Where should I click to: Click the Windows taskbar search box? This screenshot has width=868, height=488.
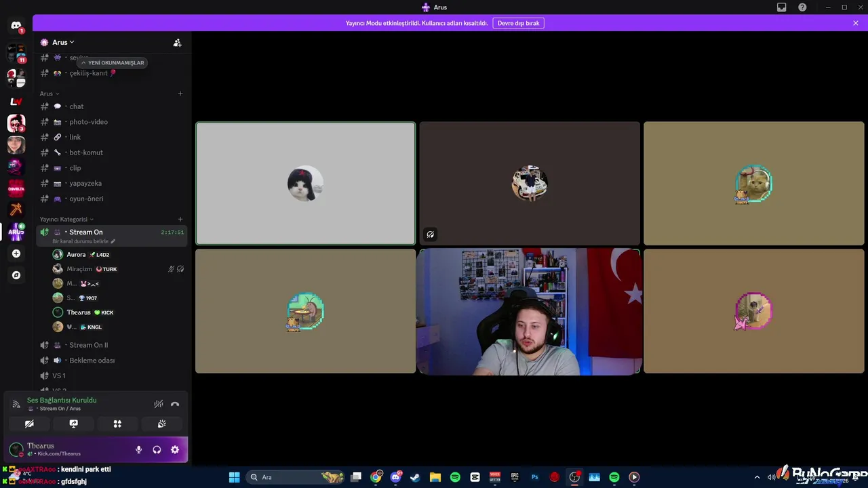coord(296,477)
